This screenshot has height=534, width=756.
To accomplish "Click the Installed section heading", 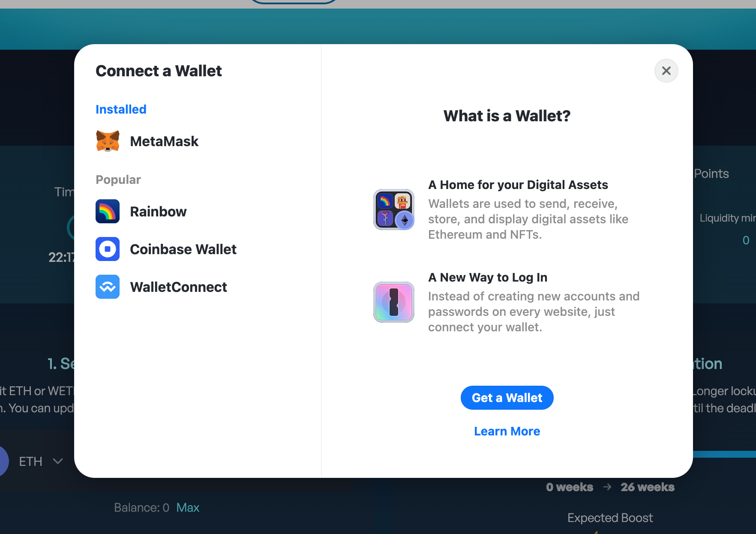I will pos(121,109).
